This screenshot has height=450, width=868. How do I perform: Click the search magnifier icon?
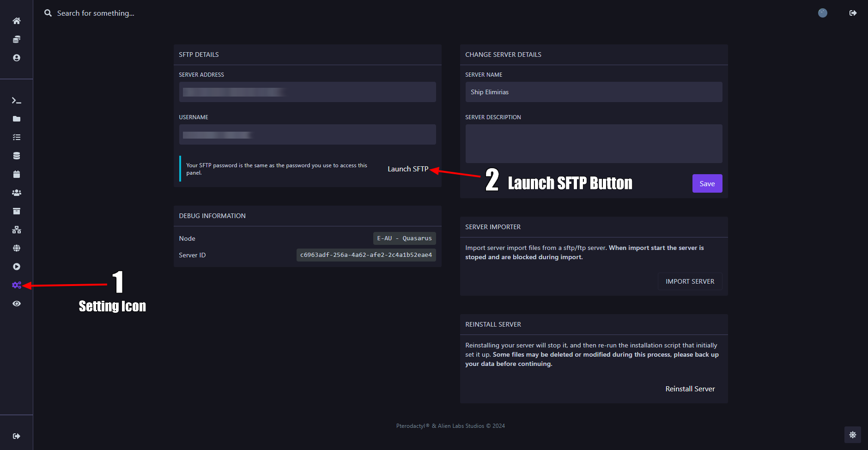coord(48,13)
